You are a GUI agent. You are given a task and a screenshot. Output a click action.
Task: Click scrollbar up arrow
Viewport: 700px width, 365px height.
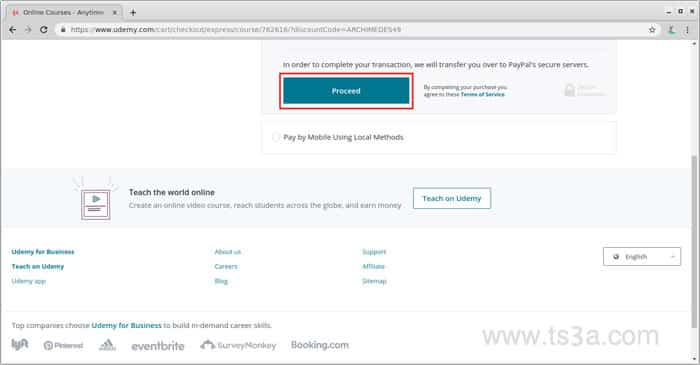[694, 44]
